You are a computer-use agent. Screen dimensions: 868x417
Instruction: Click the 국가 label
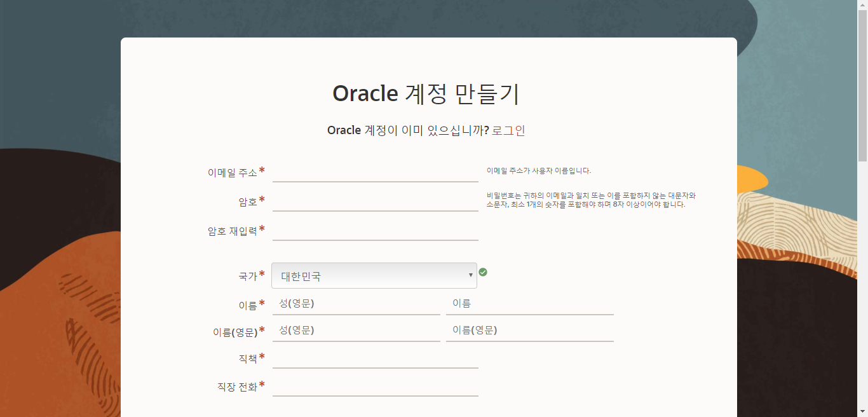(x=248, y=276)
